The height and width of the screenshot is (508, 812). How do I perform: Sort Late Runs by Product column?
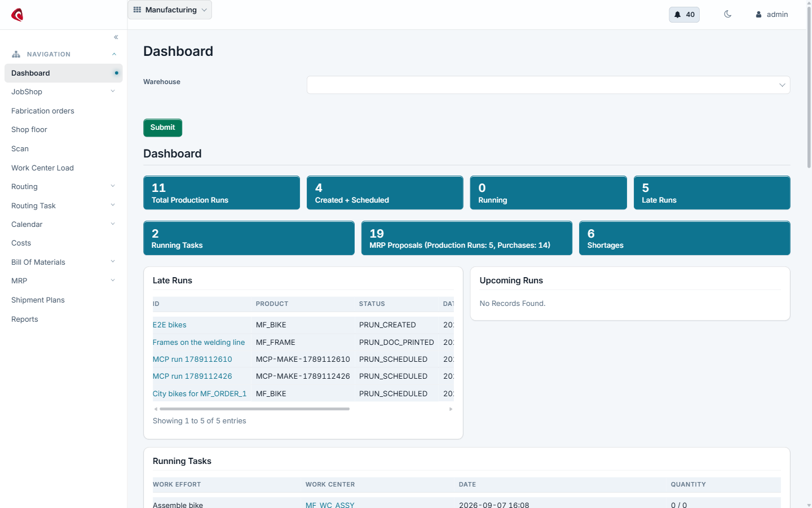pyautogui.click(x=272, y=304)
